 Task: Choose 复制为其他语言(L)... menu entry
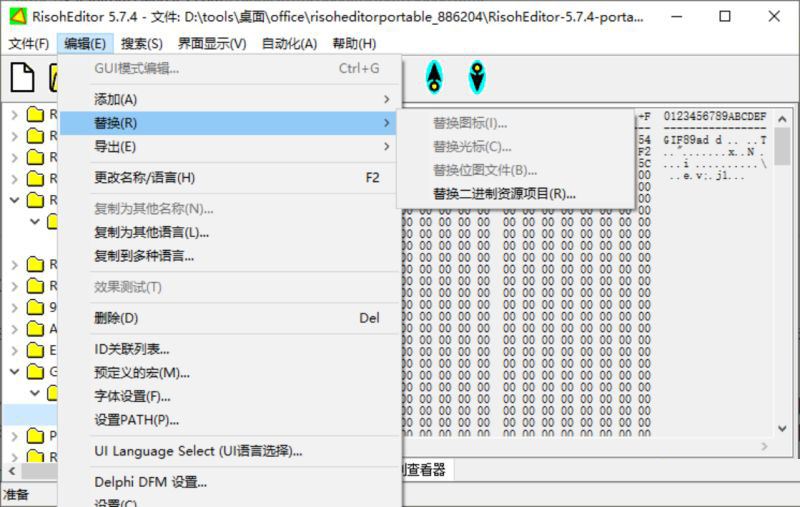(x=229, y=233)
